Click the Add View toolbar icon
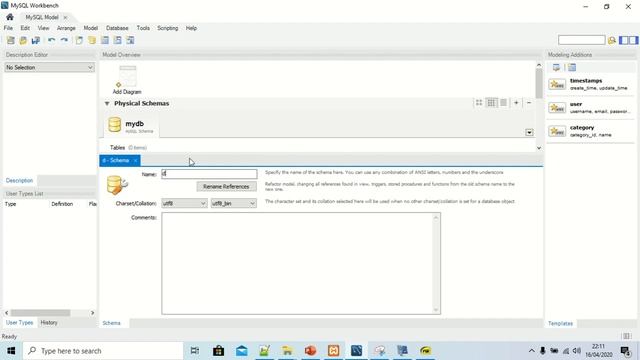The image size is (640, 360). tap(118, 40)
